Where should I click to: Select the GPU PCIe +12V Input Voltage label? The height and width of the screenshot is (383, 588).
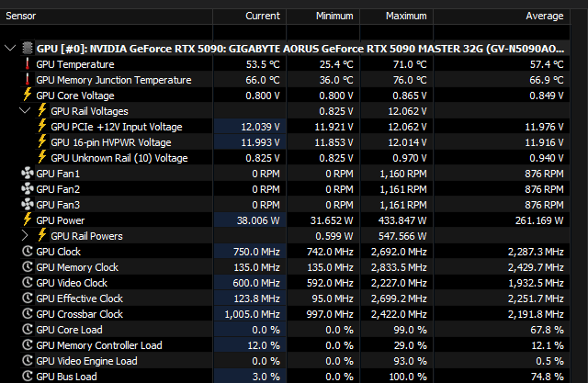[117, 127]
